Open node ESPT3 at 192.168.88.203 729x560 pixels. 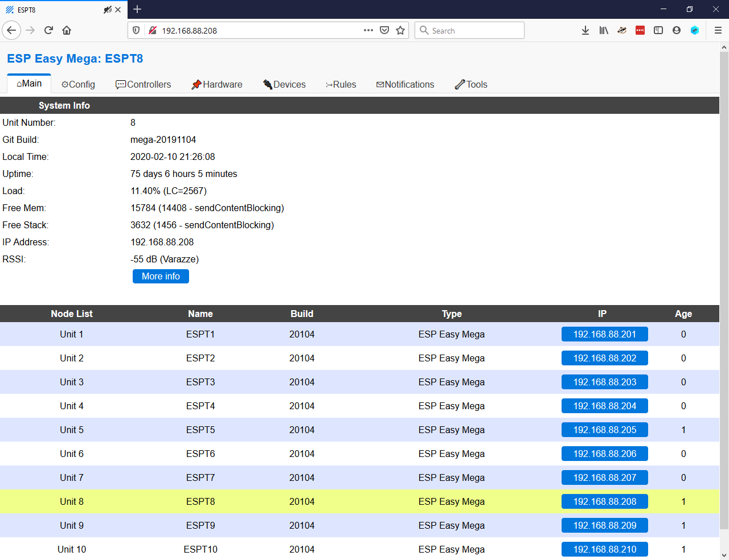604,382
